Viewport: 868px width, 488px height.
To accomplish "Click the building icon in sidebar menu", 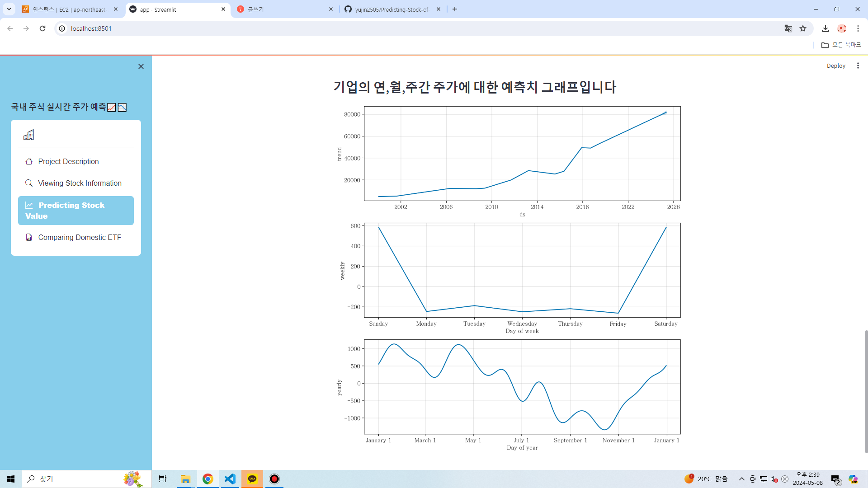I will 28,135.
